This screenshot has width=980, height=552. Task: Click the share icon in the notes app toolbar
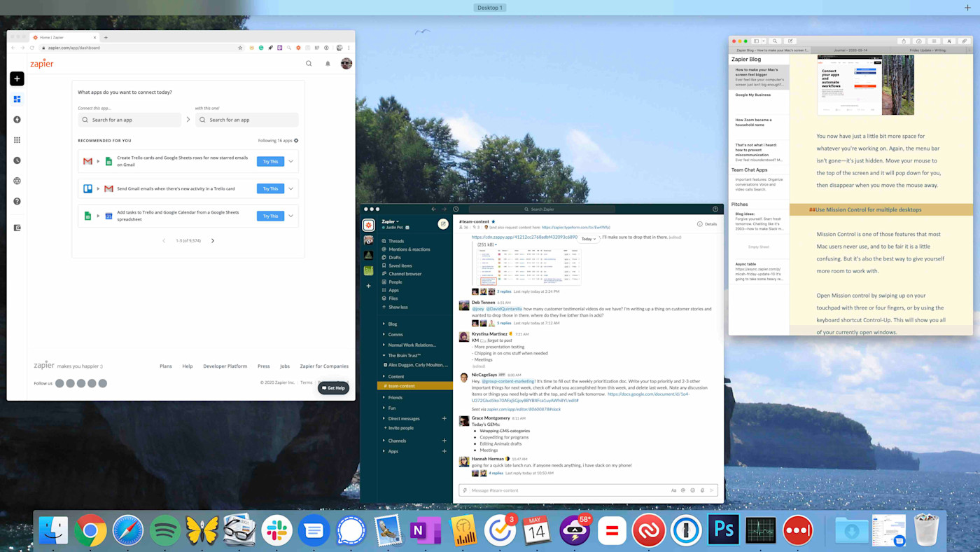coord(904,41)
